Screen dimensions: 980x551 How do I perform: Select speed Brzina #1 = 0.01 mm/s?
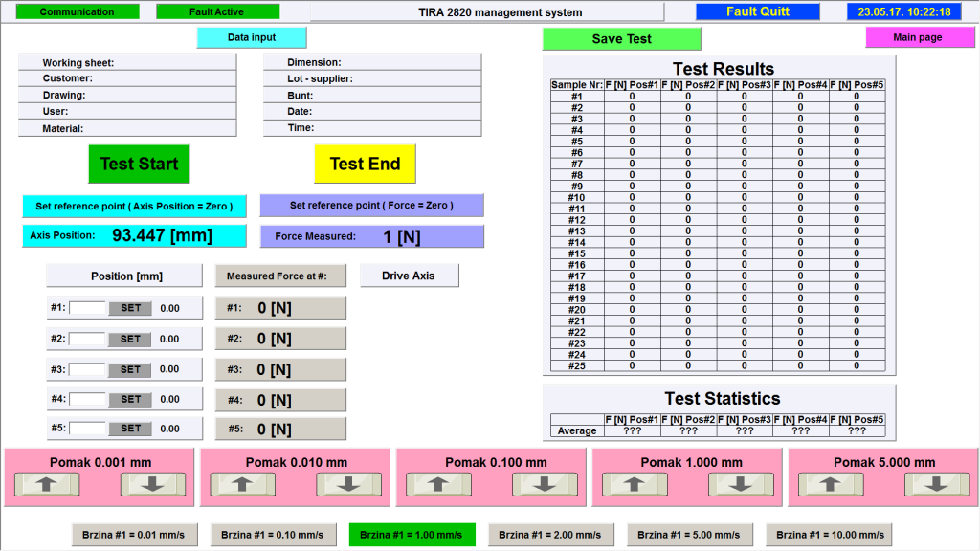[x=134, y=535]
